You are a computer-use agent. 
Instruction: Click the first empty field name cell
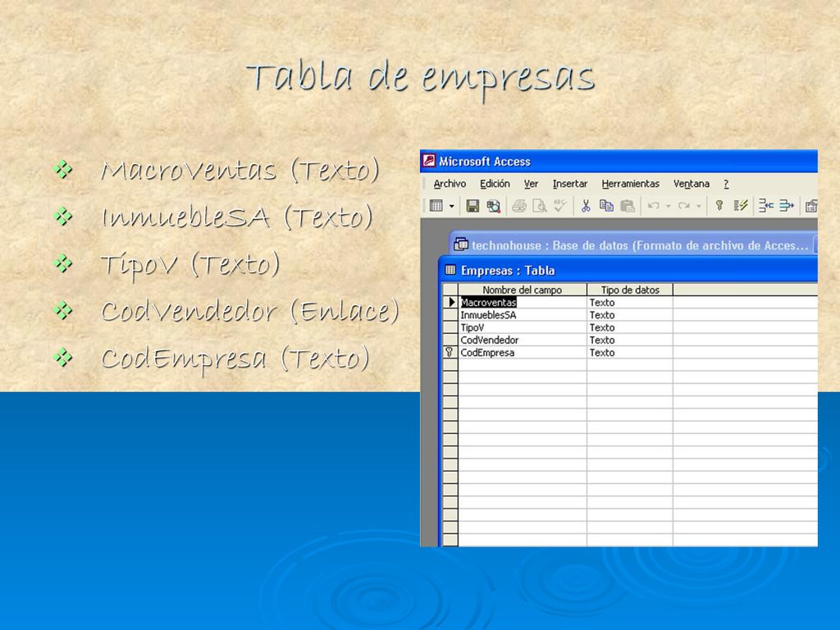(x=523, y=365)
